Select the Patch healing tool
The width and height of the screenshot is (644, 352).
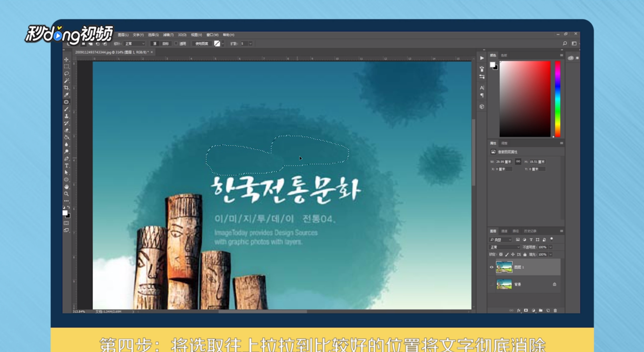[66, 102]
